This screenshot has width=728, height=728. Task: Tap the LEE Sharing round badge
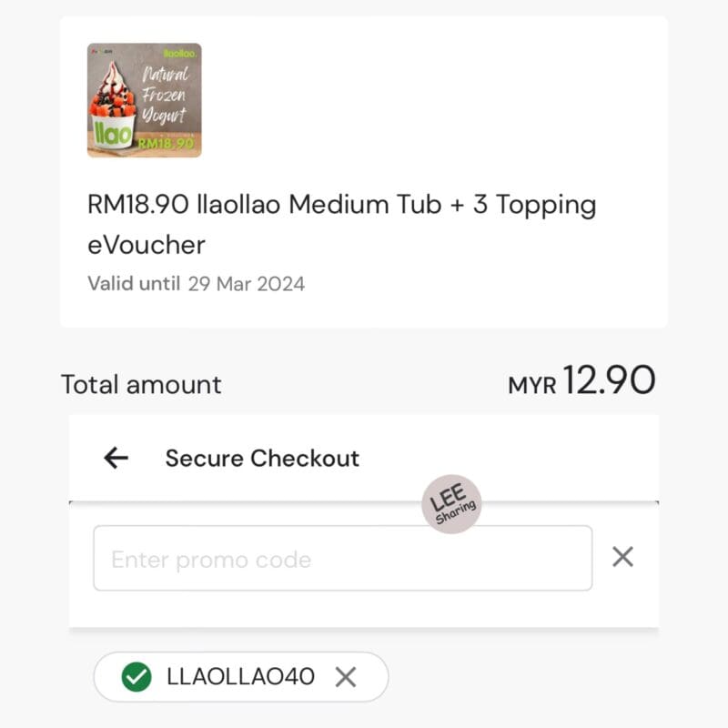(x=451, y=504)
